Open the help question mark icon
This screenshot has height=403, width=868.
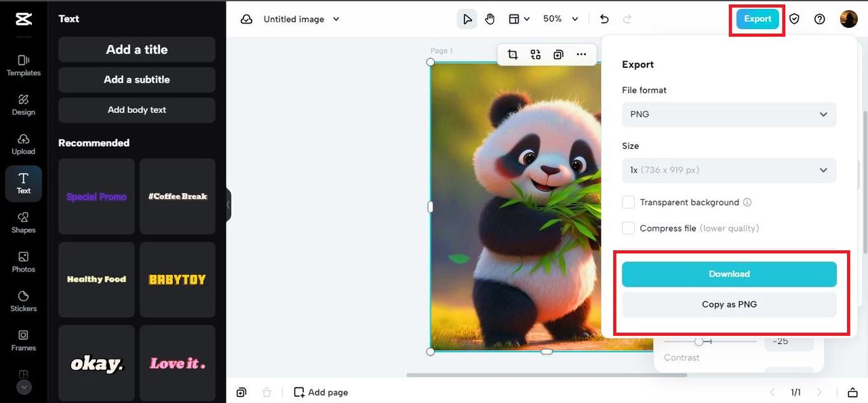(820, 19)
